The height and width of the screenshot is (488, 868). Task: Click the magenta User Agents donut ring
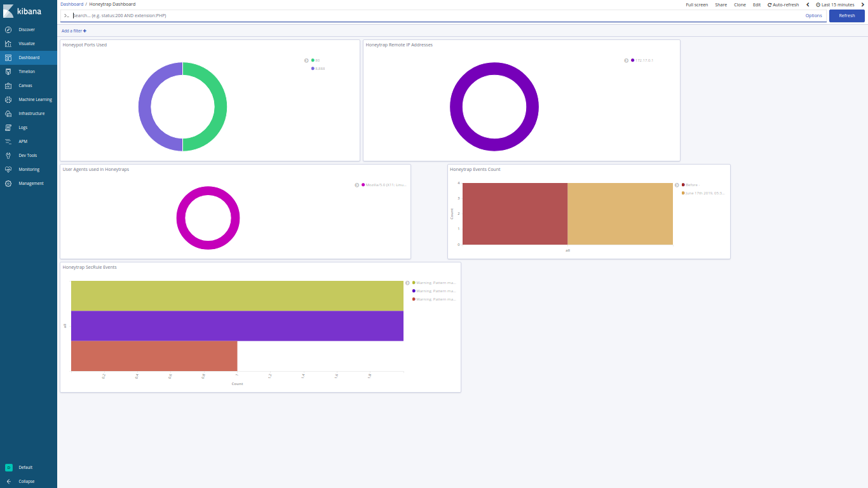pos(180,218)
